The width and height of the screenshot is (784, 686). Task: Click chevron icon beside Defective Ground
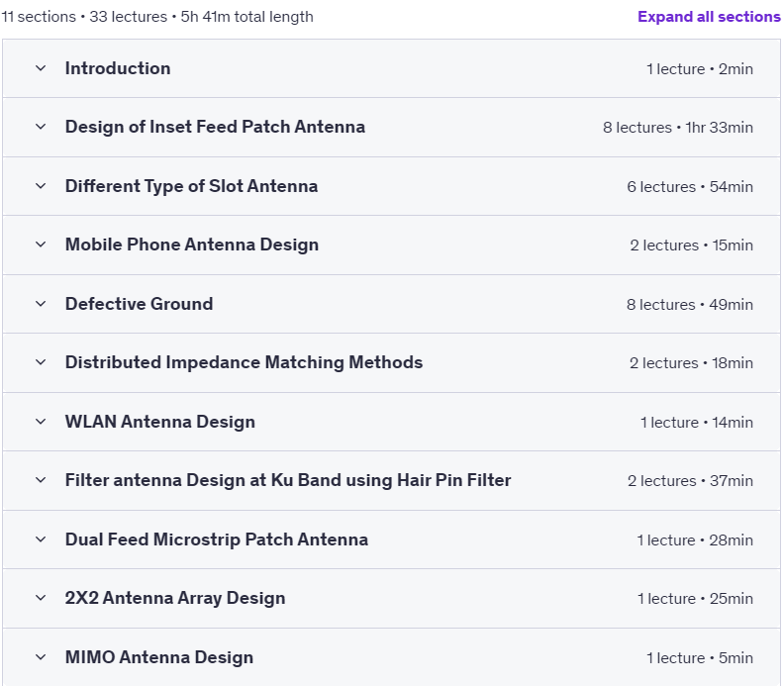pyautogui.click(x=41, y=304)
